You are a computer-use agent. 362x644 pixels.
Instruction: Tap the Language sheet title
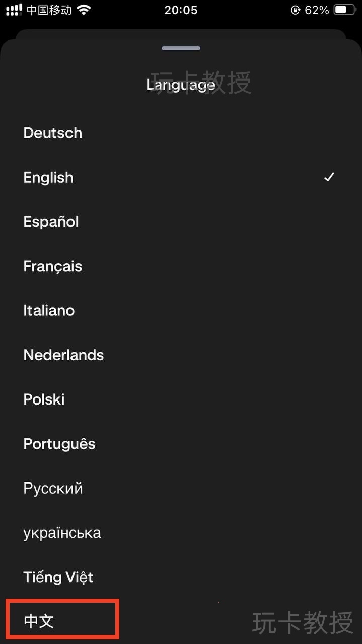tap(181, 85)
